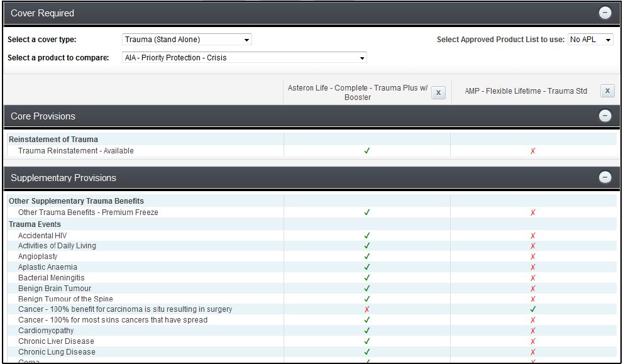Image resolution: width=623 pixels, height=364 pixels.
Task: Click the Core Provisions header title
Action: pos(43,116)
